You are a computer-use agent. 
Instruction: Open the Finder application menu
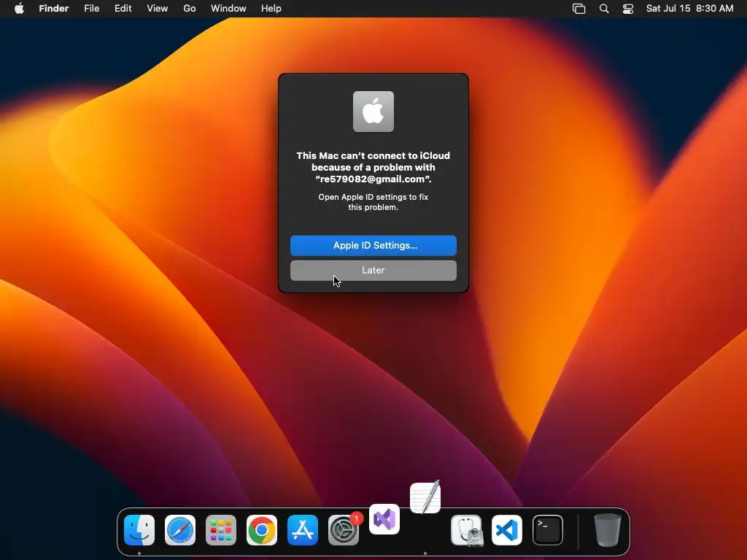[54, 8]
